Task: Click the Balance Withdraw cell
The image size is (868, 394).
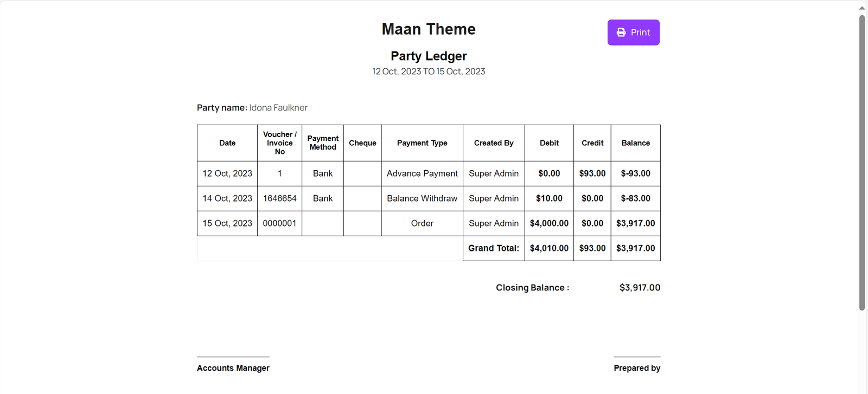Action: click(x=422, y=198)
